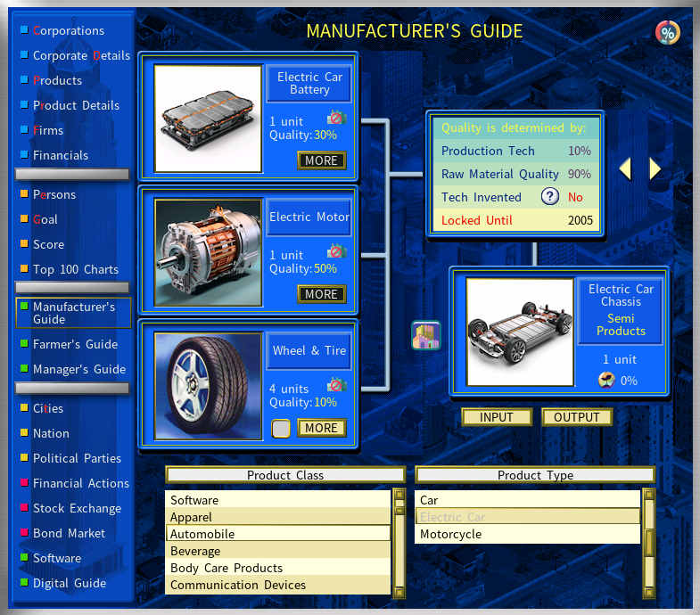
Task: Click the unavailable icon on Electric Car Battery
Action: [x=336, y=118]
